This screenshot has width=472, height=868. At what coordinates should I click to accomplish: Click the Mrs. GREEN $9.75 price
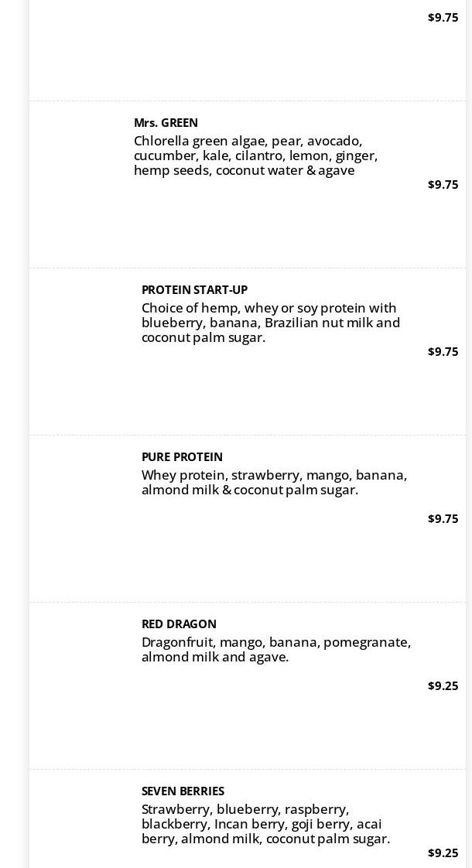click(x=443, y=185)
